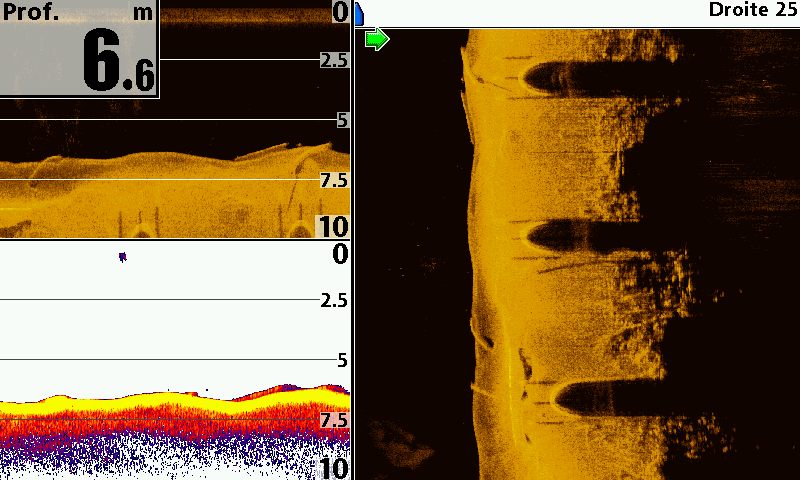Click the green arrow direction indicator
The width and height of the screenshot is (800, 480).
tap(377, 39)
